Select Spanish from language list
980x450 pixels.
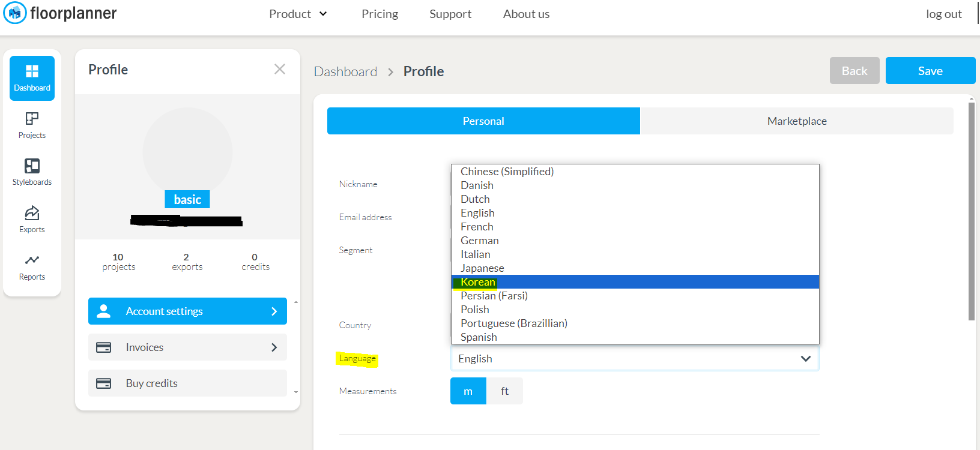click(635, 337)
